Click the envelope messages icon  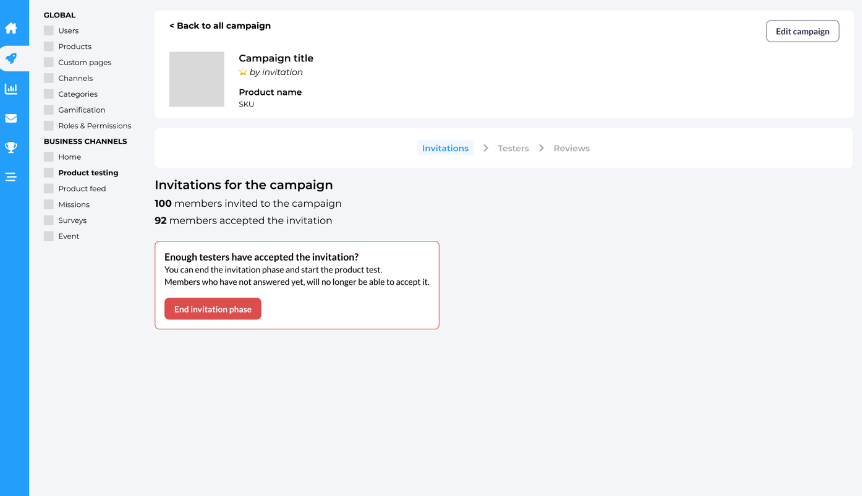11,118
